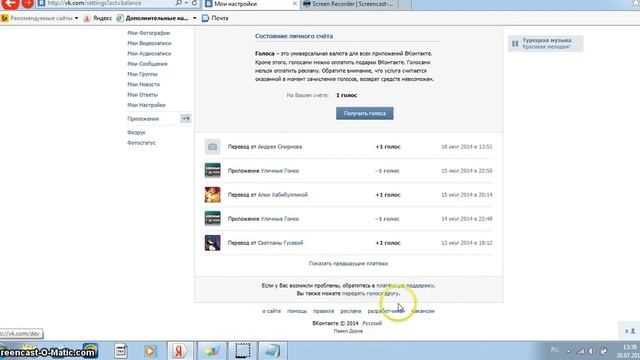Click the friends online widget at bottom right
Screen dimensions: 640x360
pos(630,331)
